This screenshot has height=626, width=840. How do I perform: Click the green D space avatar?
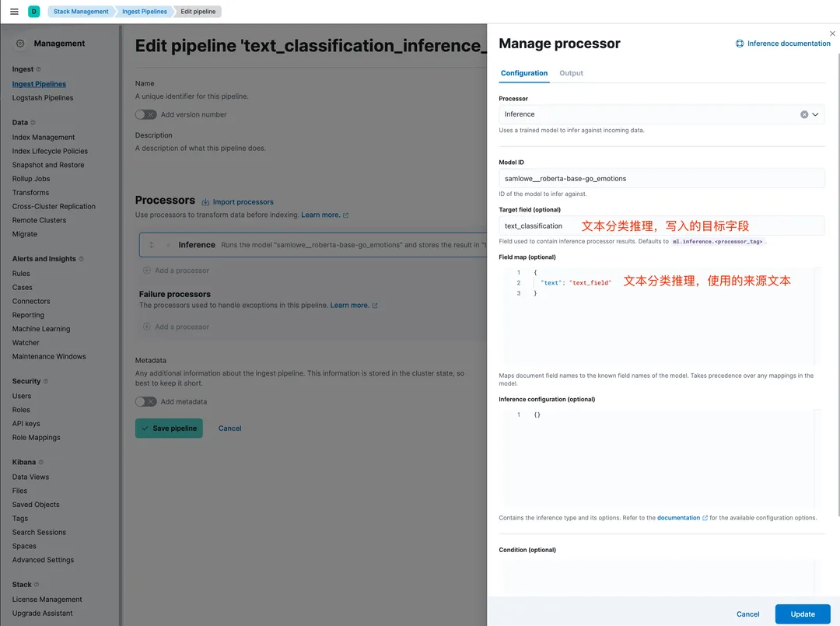coord(33,11)
